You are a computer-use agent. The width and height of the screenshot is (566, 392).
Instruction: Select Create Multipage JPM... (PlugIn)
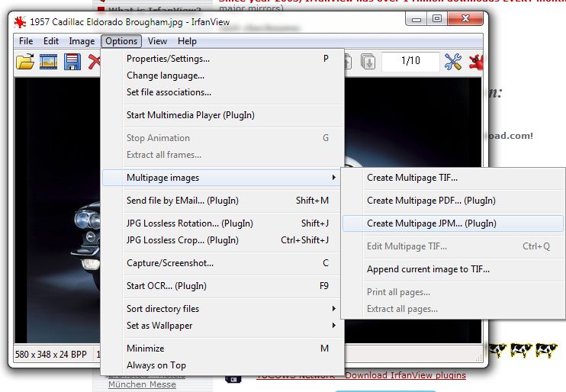tap(453, 223)
